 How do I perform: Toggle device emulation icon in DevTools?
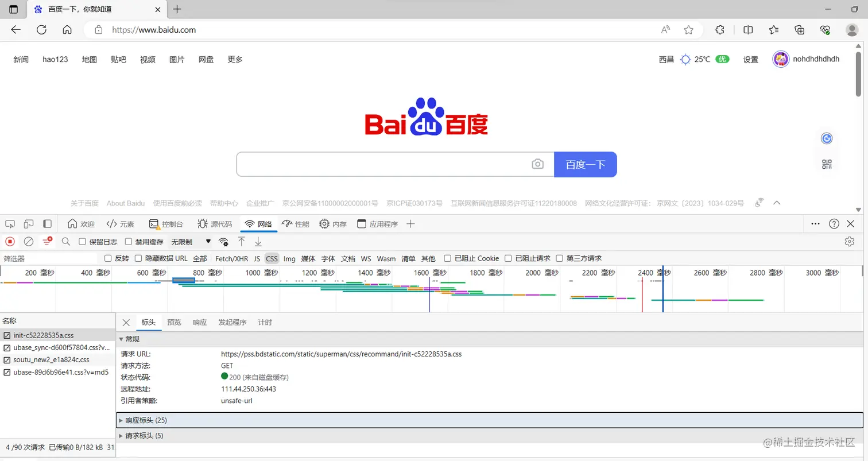[x=29, y=224]
